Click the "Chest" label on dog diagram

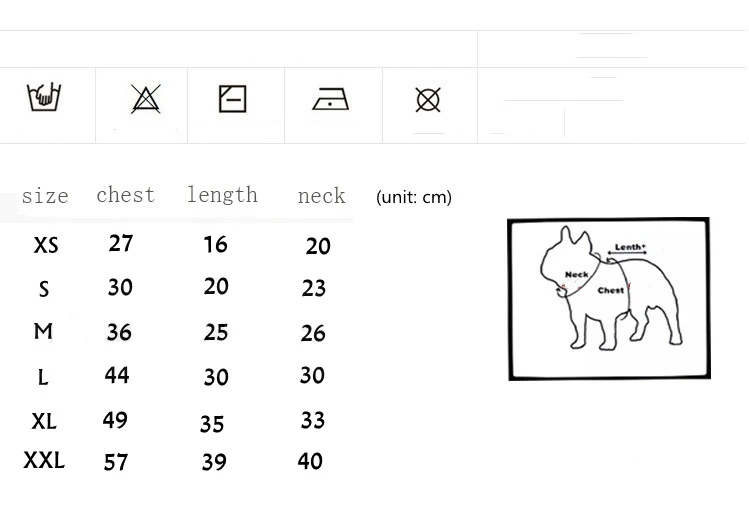(611, 290)
